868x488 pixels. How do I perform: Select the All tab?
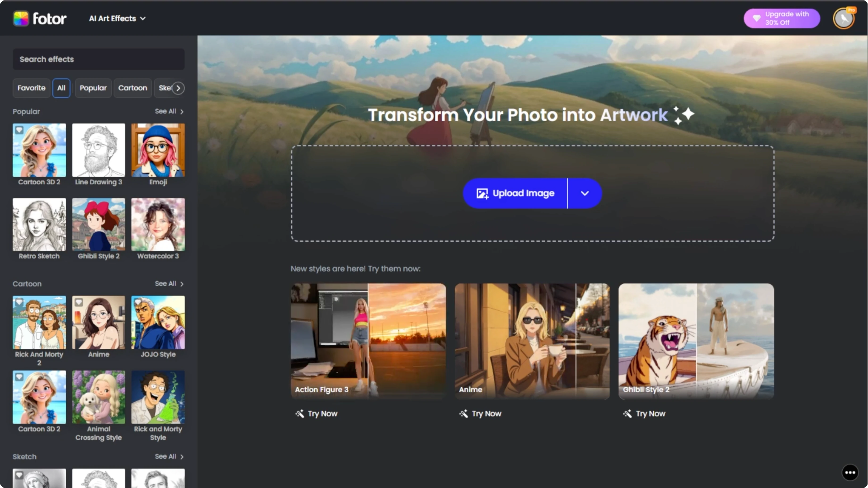click(x=61, y=88)
